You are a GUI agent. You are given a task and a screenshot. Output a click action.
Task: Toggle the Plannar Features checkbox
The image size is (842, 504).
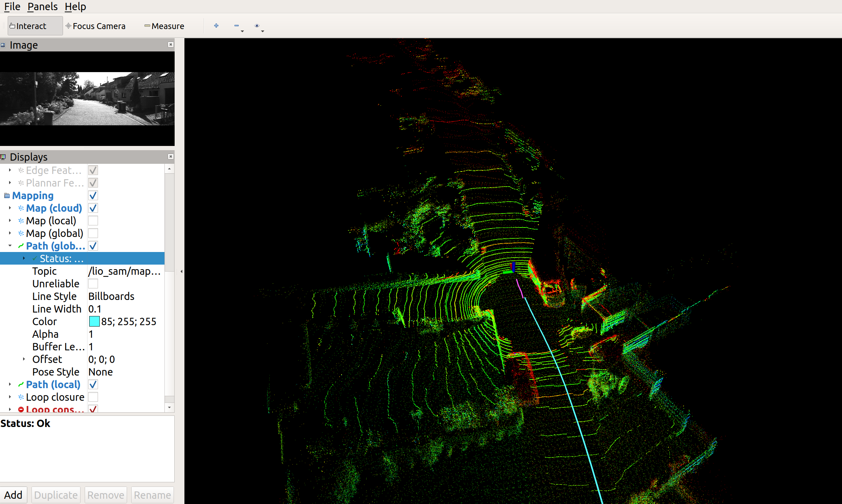click(93, 183)
